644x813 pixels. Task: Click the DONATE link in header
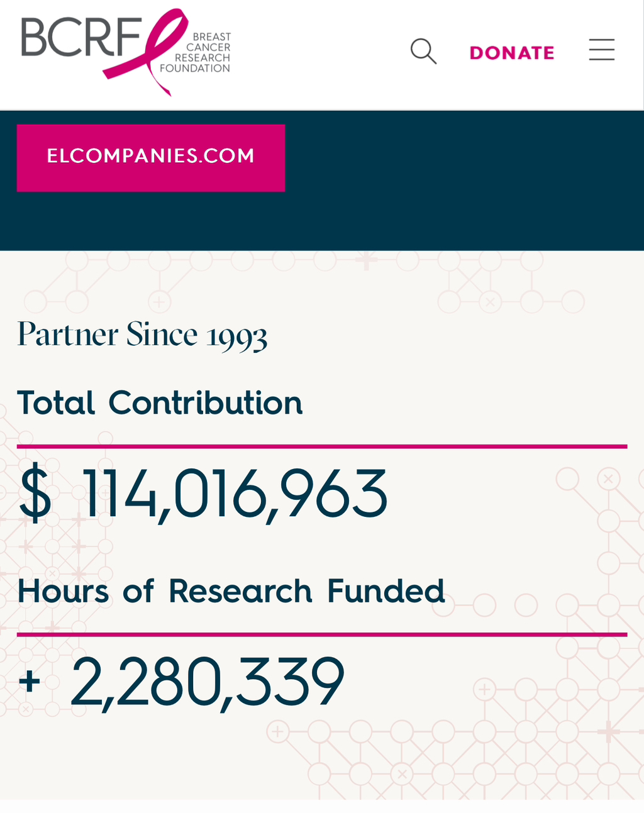512,53
